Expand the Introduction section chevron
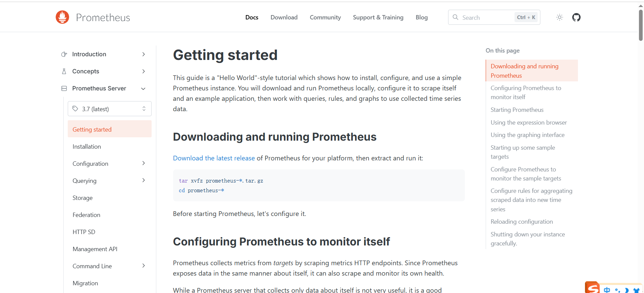 pos(144,54)
